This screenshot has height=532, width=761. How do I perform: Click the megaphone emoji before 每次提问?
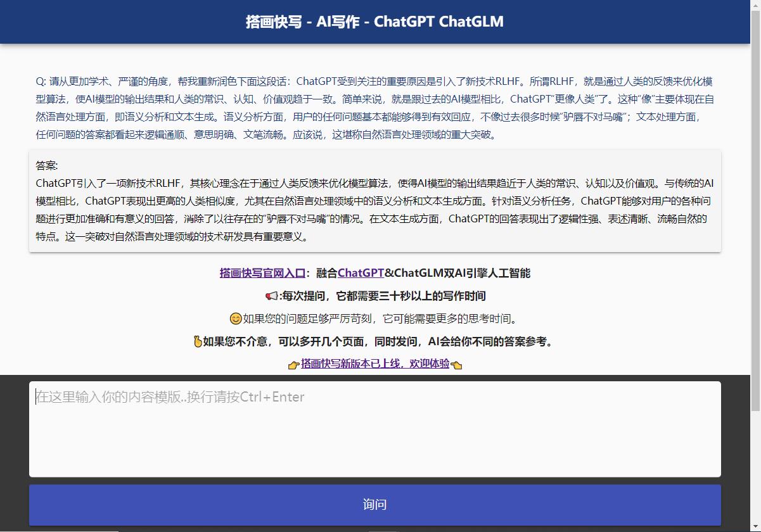271,296
